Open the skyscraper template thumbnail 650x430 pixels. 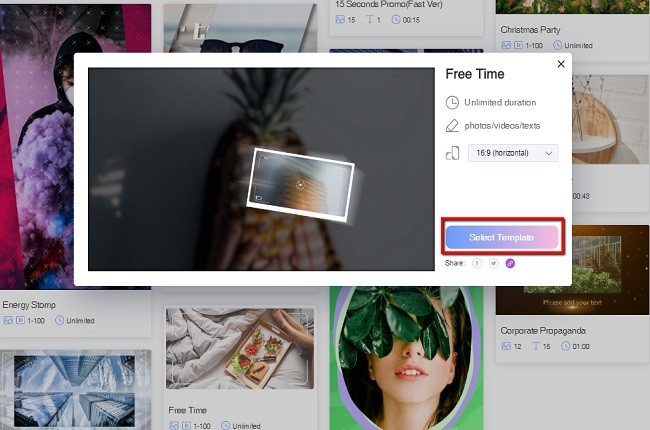[75, 390]
